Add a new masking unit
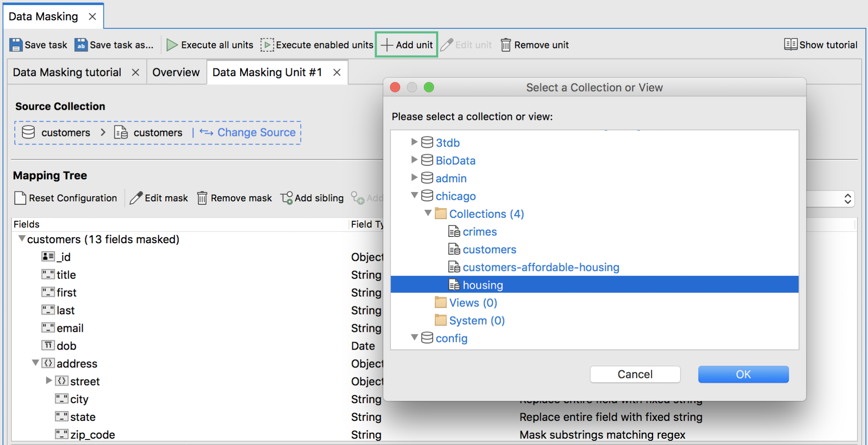The height and width of the screenshot is (445, 868). (406, 44)
